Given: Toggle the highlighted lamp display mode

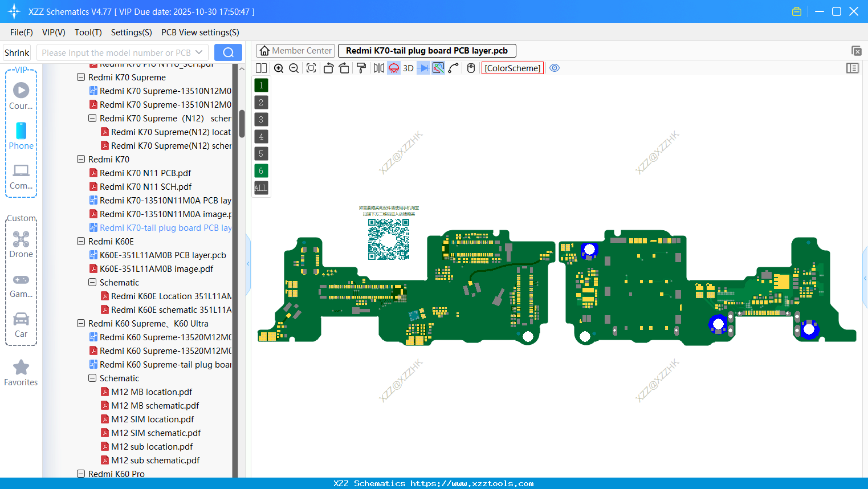Looking at the screenshot, I should (393, 68).
